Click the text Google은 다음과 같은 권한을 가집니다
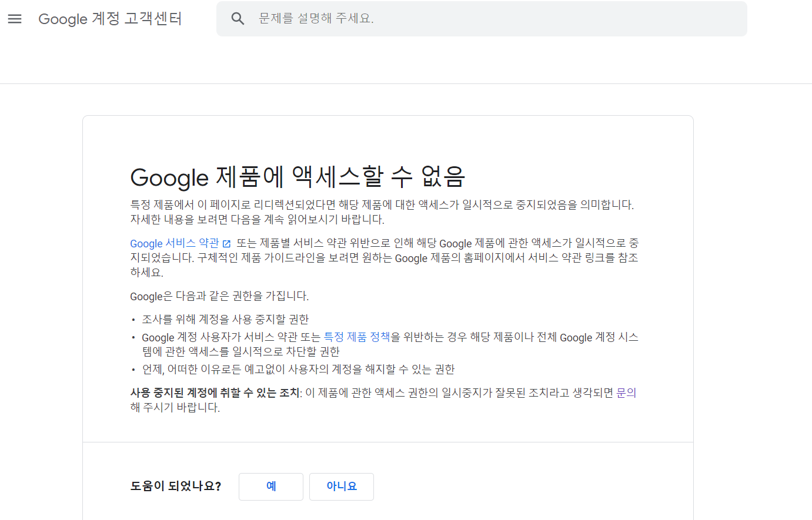Screen dimensions: 812x520 pos(219,296)
